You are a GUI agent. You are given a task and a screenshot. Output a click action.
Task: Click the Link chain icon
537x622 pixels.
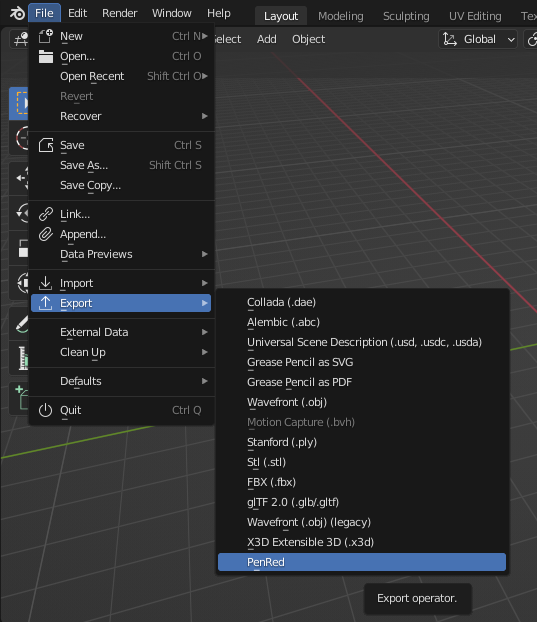point(46,214)
